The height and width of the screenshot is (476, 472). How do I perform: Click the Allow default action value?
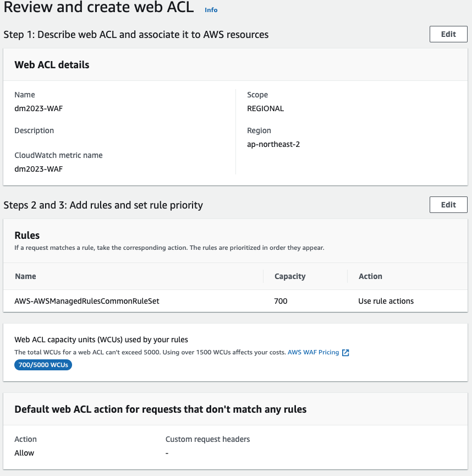point(24,453)
